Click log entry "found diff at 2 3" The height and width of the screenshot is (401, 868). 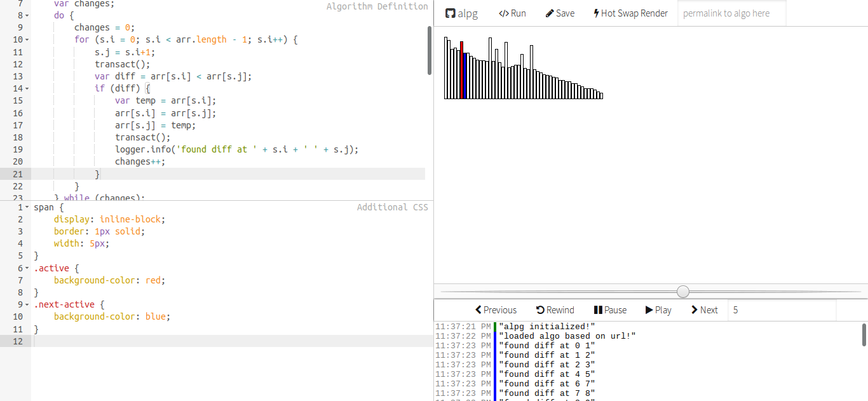click(546, 365)
